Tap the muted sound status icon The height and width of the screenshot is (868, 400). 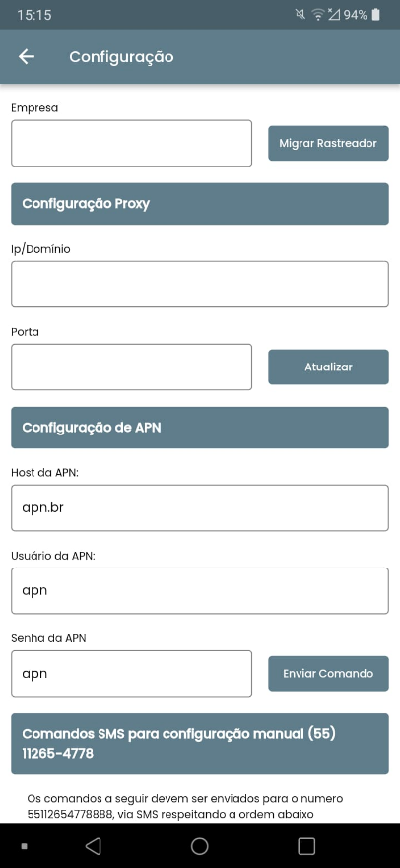(300, 15)
